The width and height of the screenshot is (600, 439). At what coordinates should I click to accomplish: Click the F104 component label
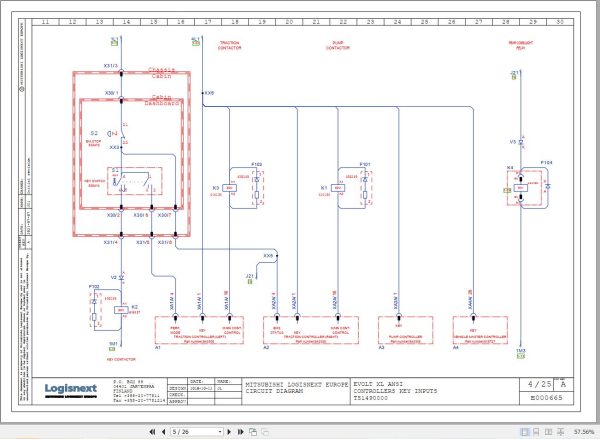pyautogui.click(x=546, y=163)
